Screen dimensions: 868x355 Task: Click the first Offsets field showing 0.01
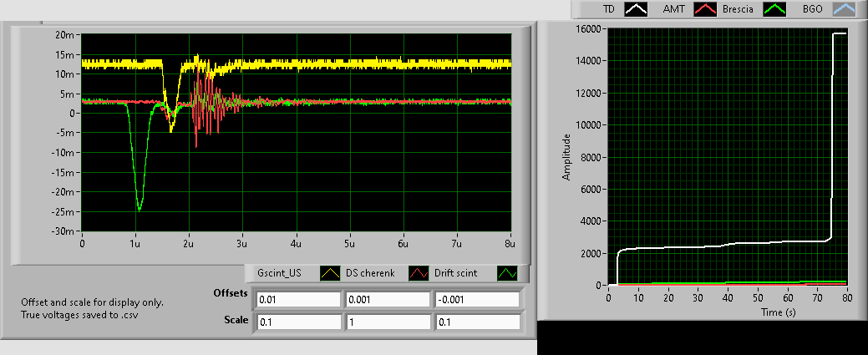(297, 300)
